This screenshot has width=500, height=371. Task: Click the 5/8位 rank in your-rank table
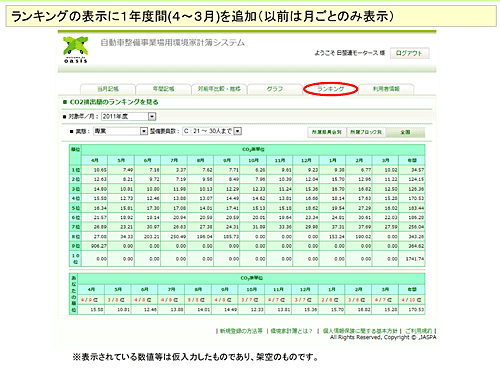click(x=198, y=300)
